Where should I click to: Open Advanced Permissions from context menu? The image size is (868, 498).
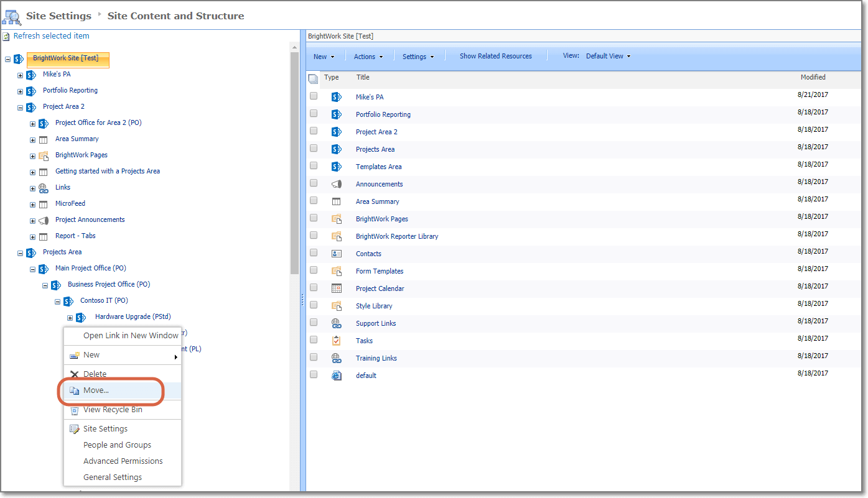[x=123, y=461]
